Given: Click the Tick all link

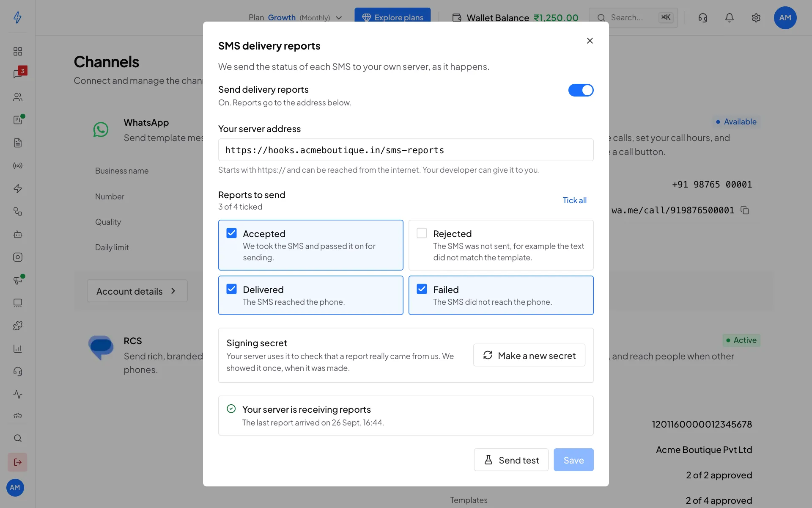Looking at the screenshot, I should [x=574, y=200].
